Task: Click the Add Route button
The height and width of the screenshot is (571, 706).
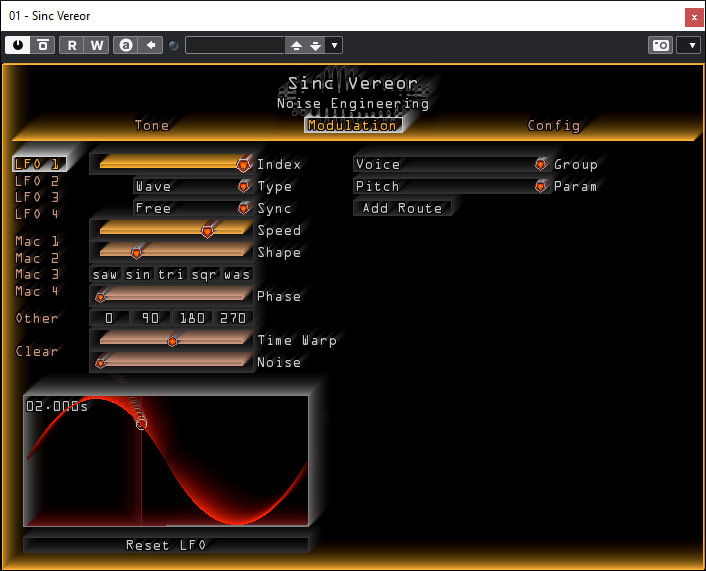Action: click(402, 208)
